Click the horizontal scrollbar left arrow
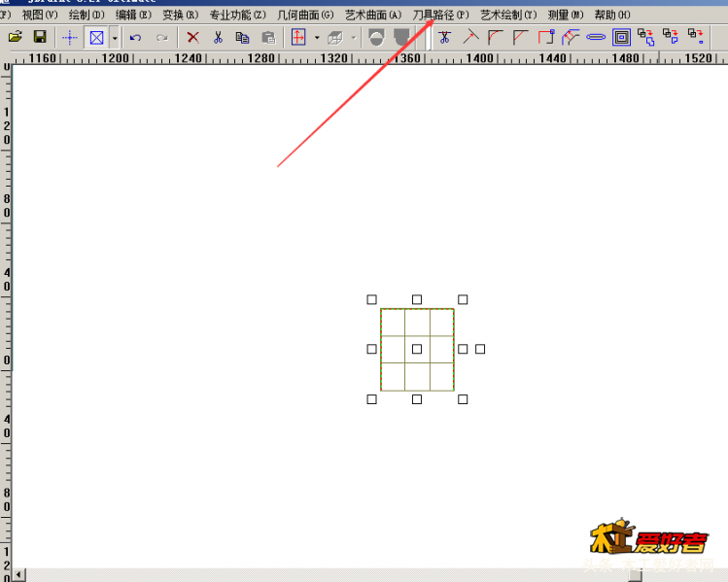Viewport: 728px width, 582px height. point(19,575)
